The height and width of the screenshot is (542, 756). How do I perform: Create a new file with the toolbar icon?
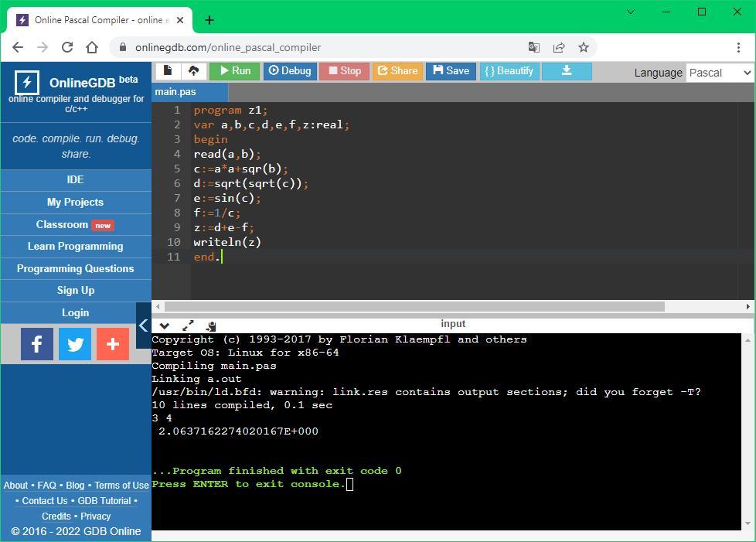168,71
